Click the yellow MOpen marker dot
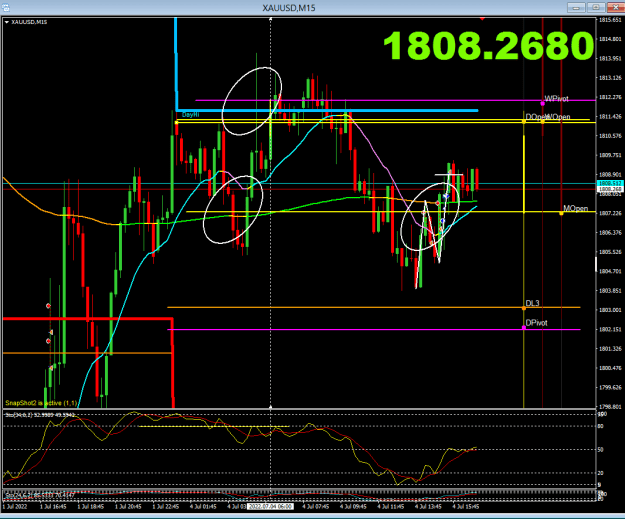The width and height of the screenshot is (625, 519). [561, 213]
